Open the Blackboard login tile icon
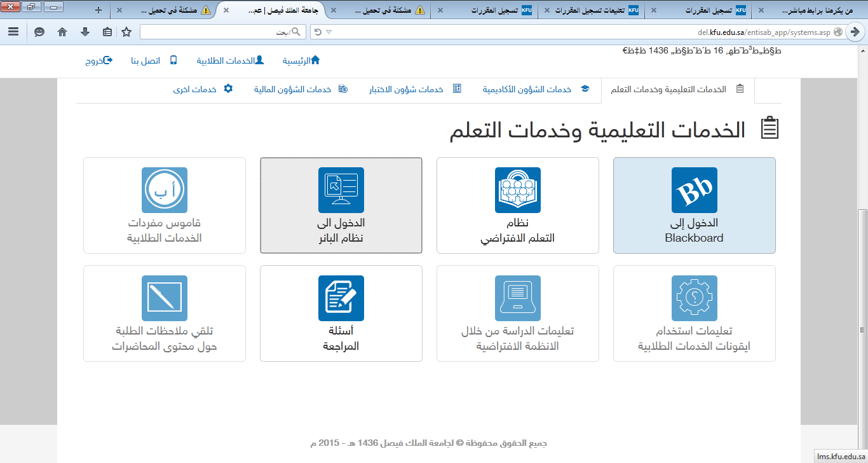This screenshot has width=868, height=463. [694, 190]
